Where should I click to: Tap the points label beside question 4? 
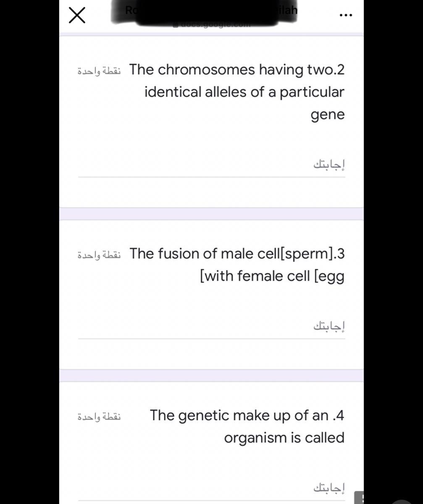pyautogui.click(x=99, y=416)
